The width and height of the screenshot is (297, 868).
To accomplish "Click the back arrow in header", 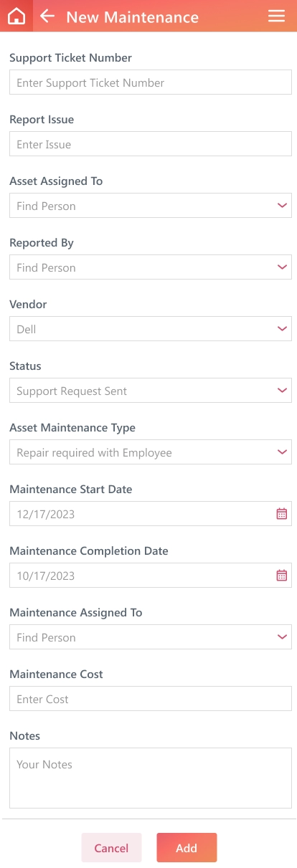I will (x=47, y=16).
